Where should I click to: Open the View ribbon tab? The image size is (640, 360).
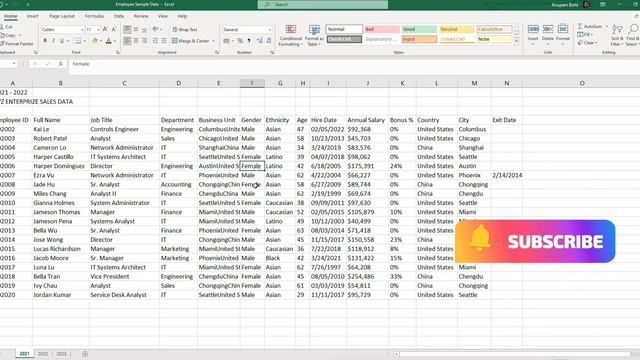tap(163, 16)
